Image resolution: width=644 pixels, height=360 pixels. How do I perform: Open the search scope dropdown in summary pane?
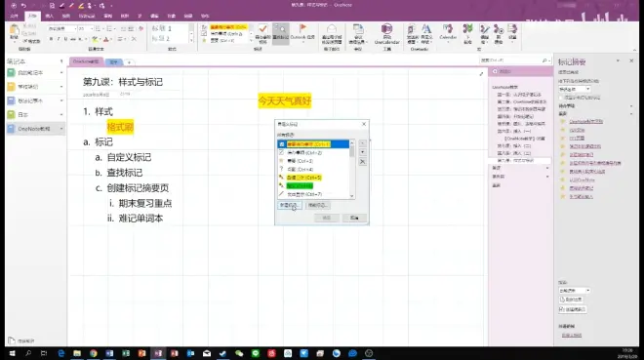pos(574,290)
